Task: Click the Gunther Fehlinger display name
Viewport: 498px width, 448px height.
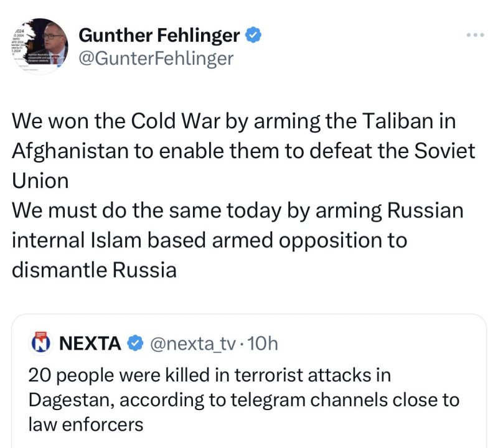Action: [x=159, y=36]
